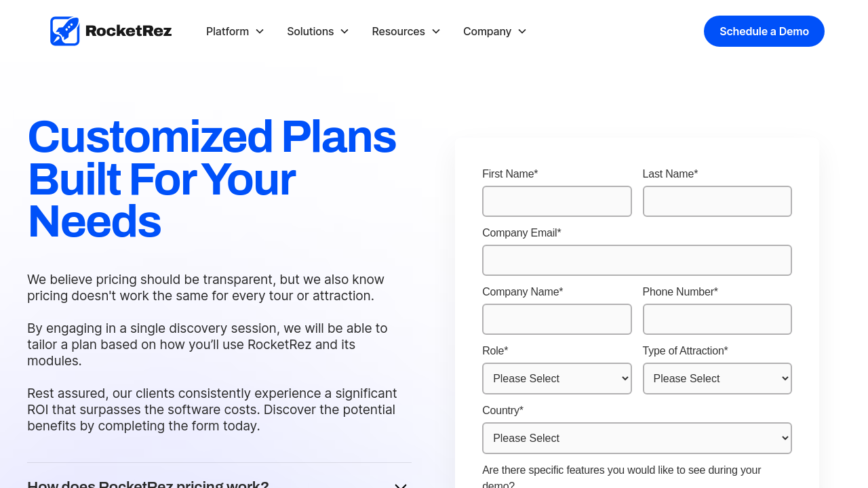This screenshot has height=488, width=868.
Task: Click the chevron next to Platform
Action: (260, 31)
